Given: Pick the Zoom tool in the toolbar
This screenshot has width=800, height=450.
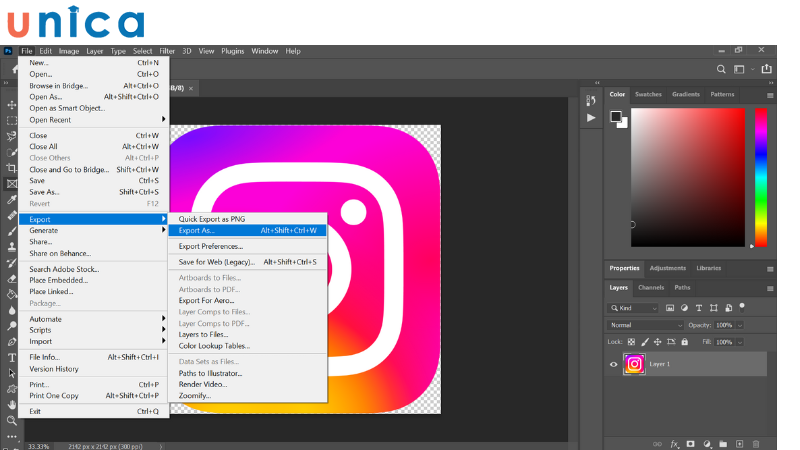Looking at the screenshot, I should 12,420.
